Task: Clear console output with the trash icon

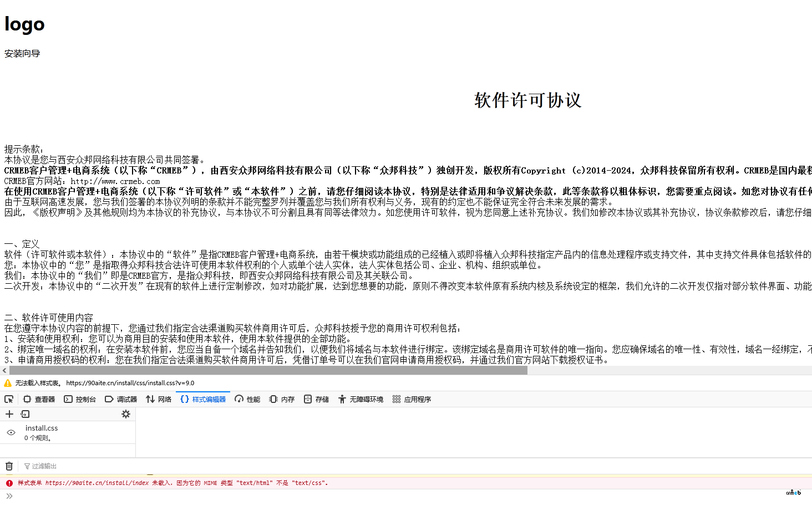Action: pos(9,466)
